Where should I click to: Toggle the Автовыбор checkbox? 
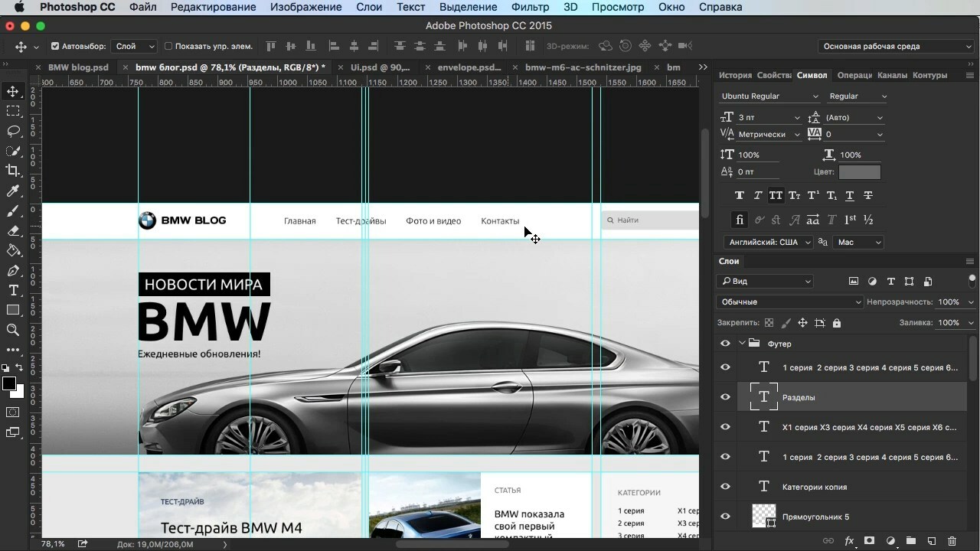[55, 46]
